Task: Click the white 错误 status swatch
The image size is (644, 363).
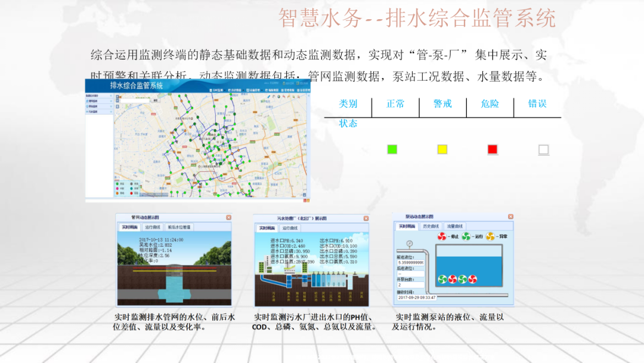Action: (x=543, y=150)
